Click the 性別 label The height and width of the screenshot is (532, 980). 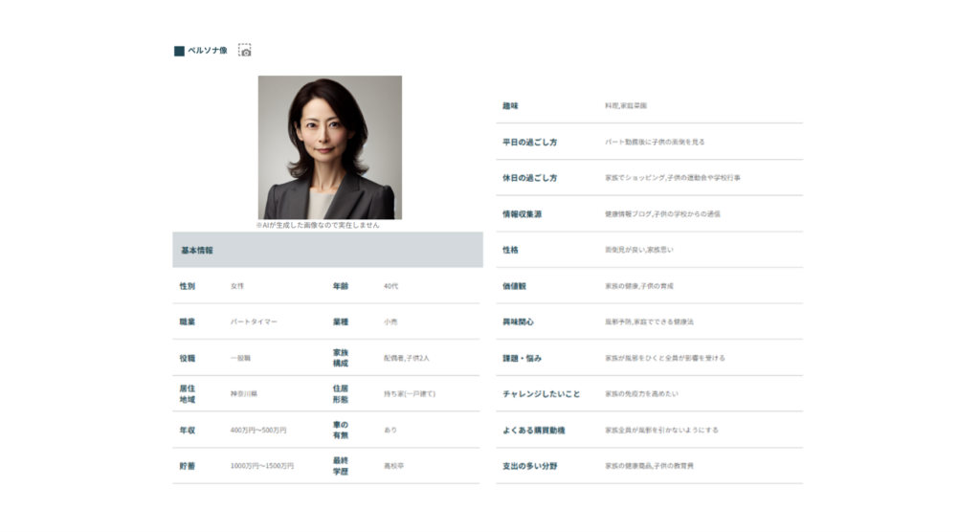click(188, 286)
